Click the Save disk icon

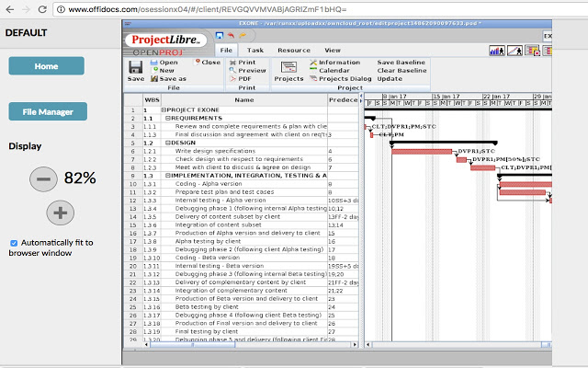click(x=135, y=66)
